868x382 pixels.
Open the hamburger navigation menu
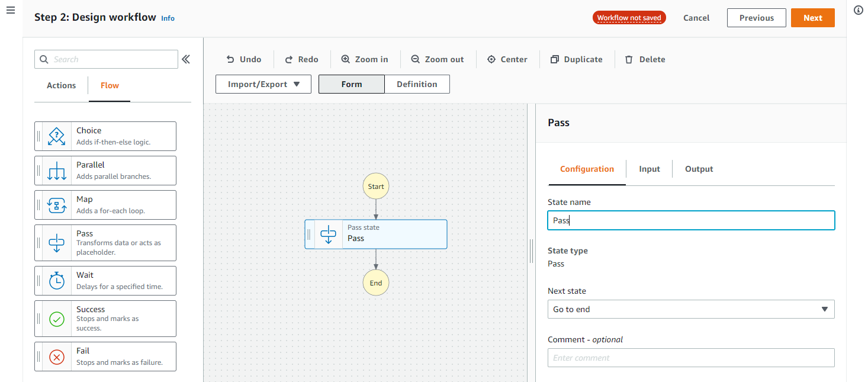(x=10, y=11)
